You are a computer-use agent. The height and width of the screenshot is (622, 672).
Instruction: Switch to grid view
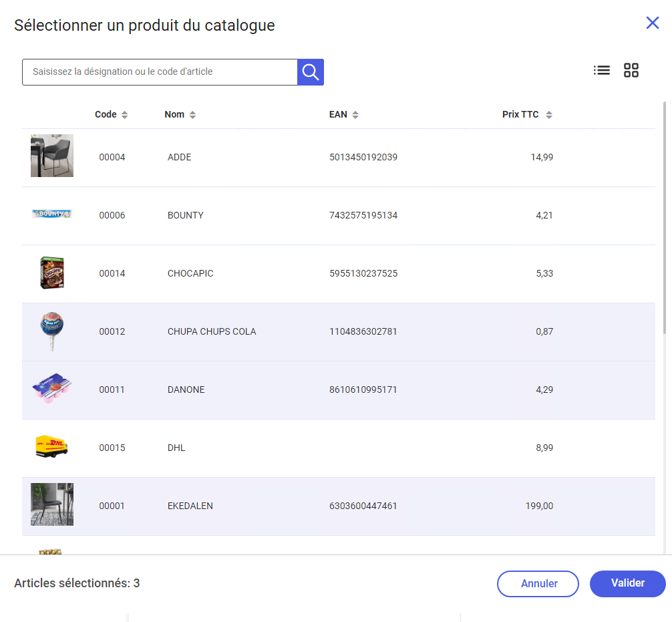pyautogui.click(x=631, y=70)
